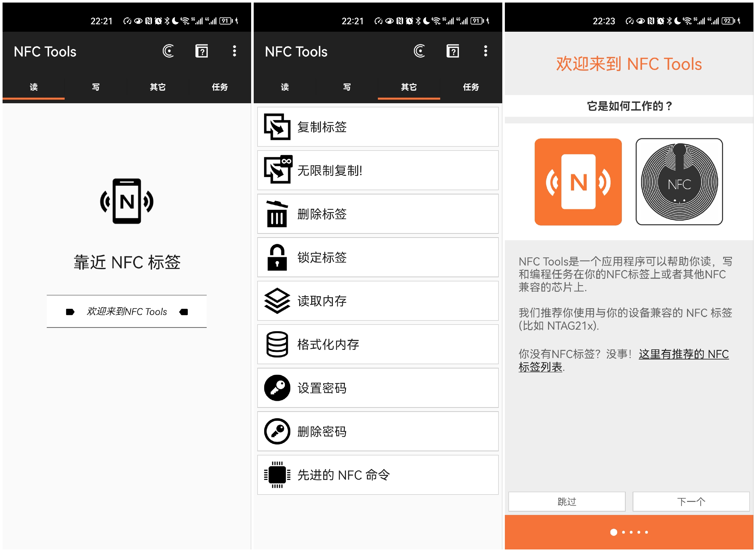Open 先进的 NFC 命令
Viewport: 756px width, 552px height.
click(378, 475)
